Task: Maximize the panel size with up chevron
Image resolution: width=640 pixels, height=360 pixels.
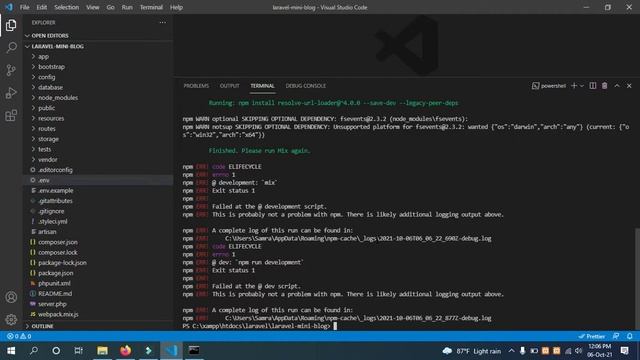Action: [617, 86]
